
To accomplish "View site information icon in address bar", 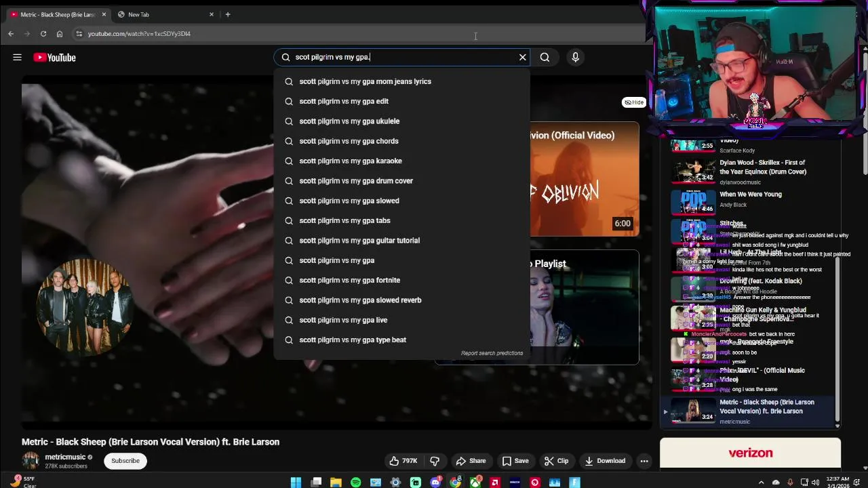I will click(x=79, y=34).
